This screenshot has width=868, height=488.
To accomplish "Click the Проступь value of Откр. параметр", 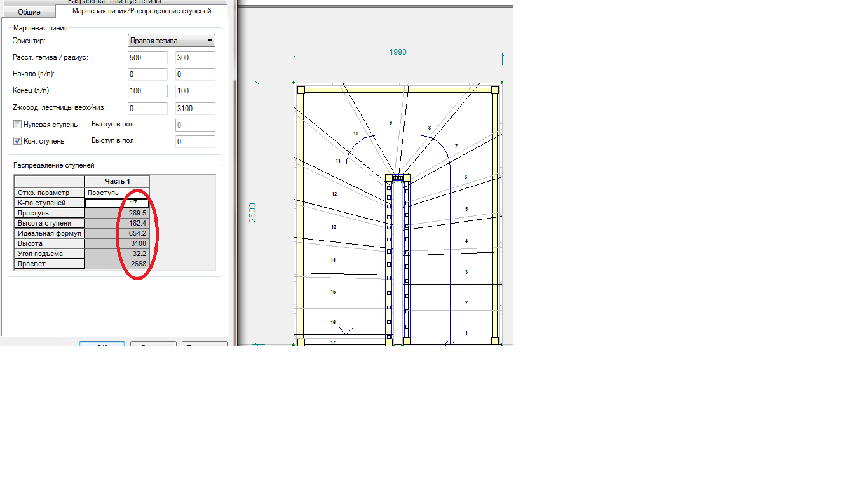I will point(117,193).
